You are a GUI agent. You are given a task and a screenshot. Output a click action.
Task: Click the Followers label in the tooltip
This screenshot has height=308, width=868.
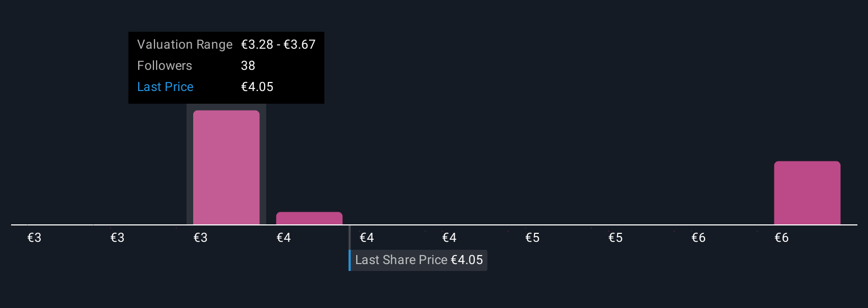coord(165,66)
